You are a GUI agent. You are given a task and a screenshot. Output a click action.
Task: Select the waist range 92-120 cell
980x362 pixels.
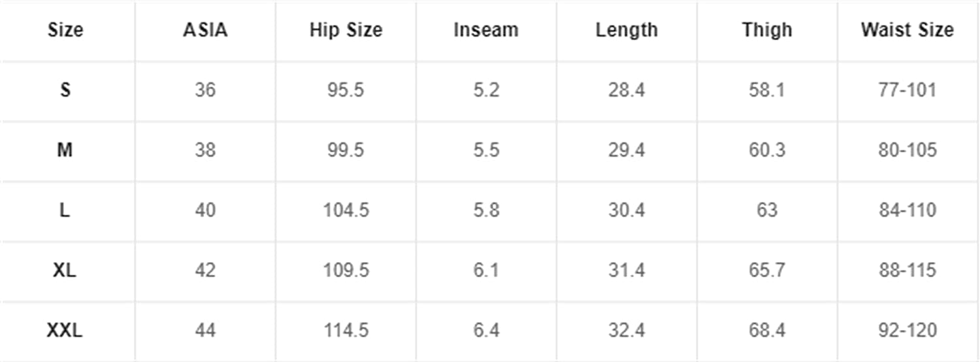907,331
